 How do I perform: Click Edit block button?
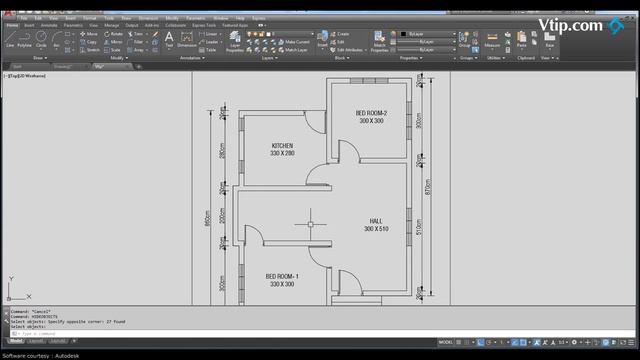click(x=337, y=42)
